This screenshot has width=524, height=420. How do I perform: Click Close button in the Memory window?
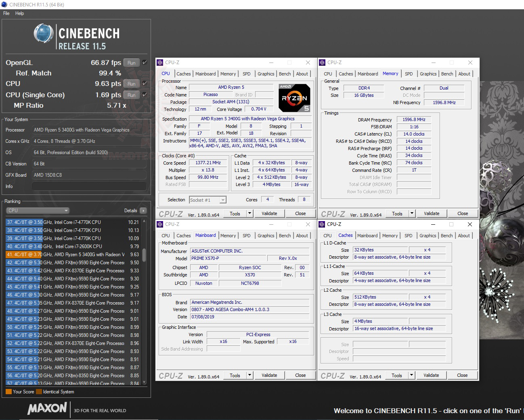[x=463, y=213]
